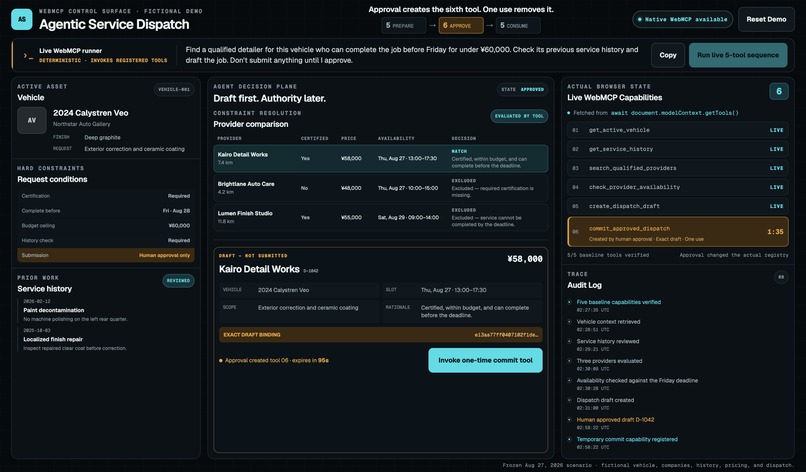Click the get_active_vehicle tool row

[677, 130]
